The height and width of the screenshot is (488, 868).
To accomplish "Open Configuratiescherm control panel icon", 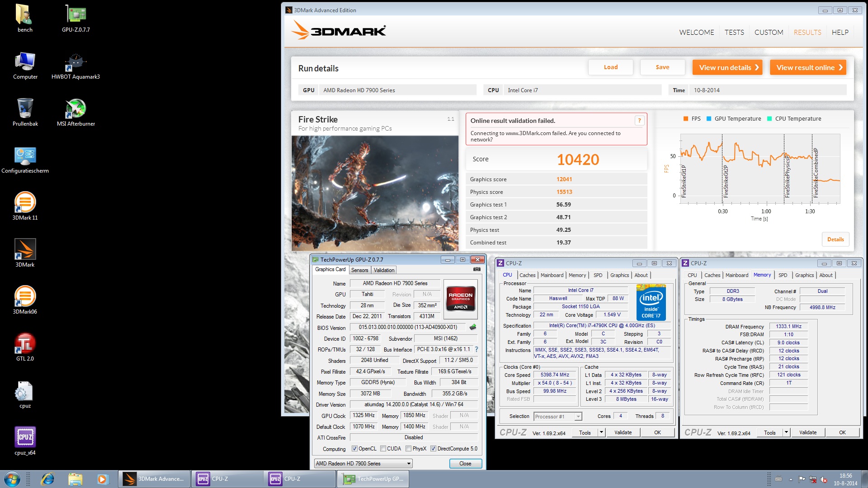I will coord(25,160).
